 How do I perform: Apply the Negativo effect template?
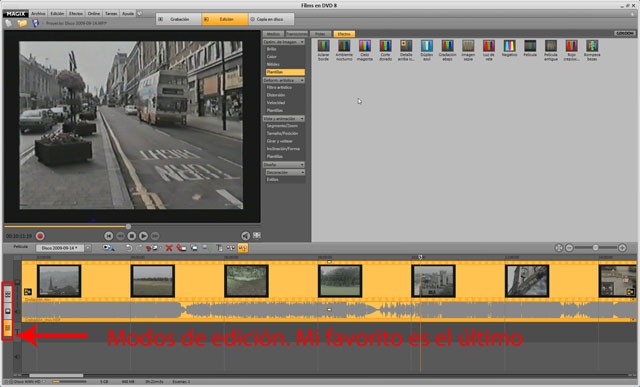(x=509, y=48)
